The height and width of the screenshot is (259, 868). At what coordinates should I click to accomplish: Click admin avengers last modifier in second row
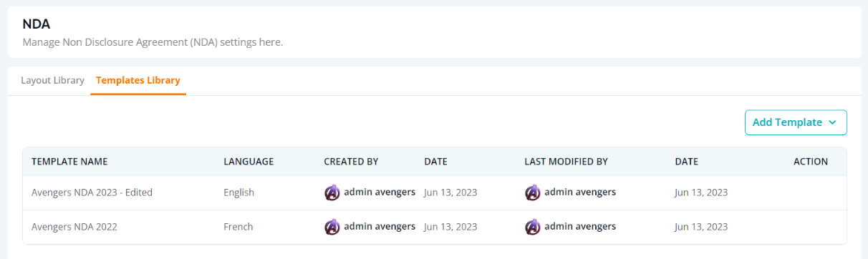[580, 226]
